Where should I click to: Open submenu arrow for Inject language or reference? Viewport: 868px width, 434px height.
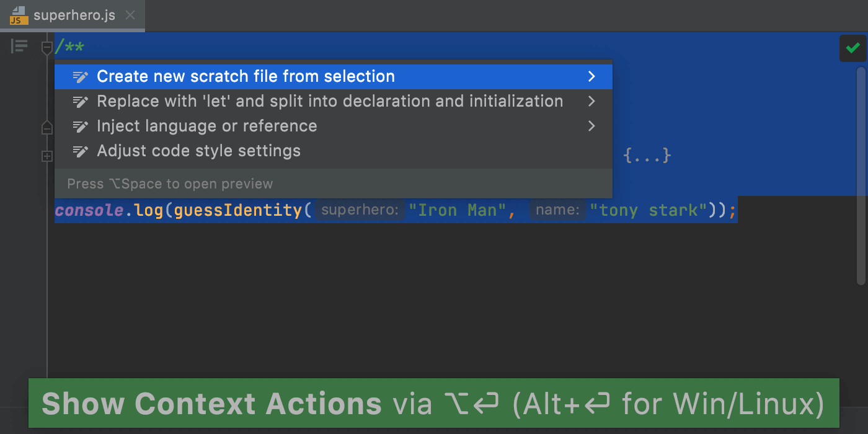[x=591, y=126]
